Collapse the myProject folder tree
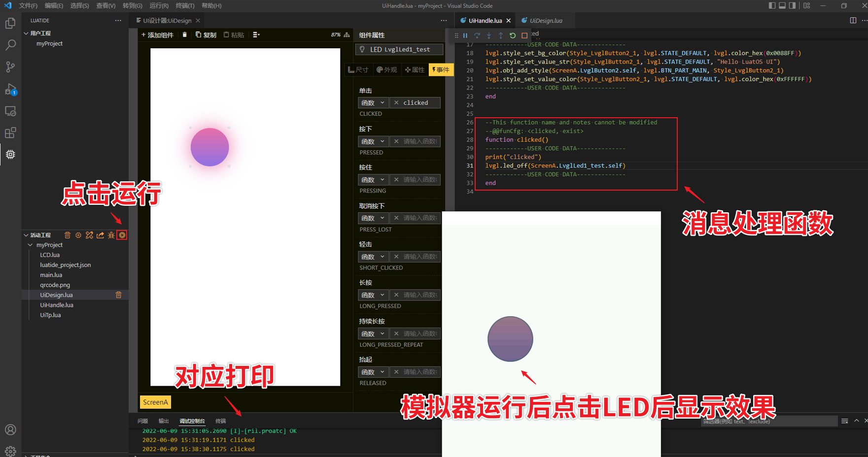The image size is (868, 457). coord(31,245)
